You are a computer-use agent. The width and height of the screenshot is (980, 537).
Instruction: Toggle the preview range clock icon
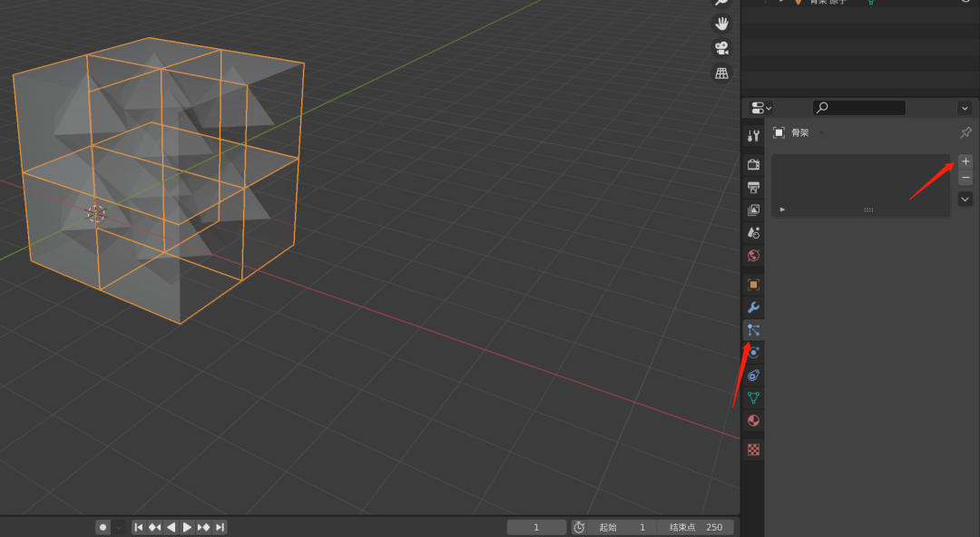click(x=579, y=527)
